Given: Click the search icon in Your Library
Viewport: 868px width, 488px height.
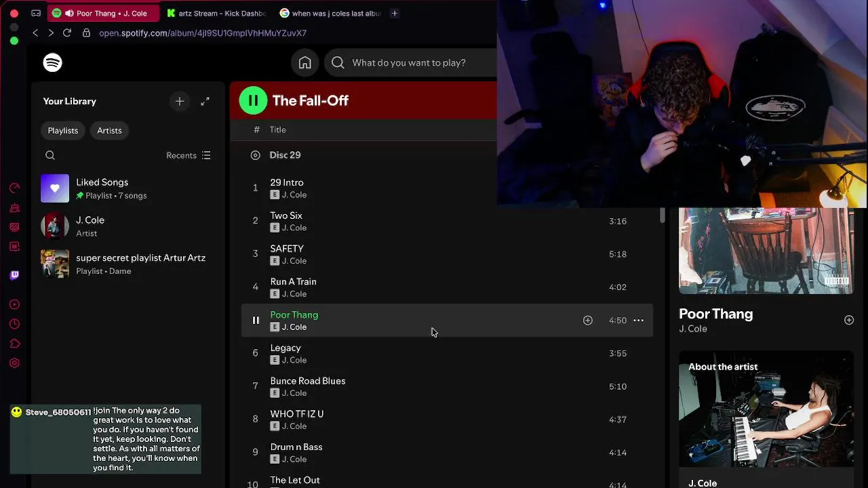Looking at the screenshot, I should pos(50,155).
